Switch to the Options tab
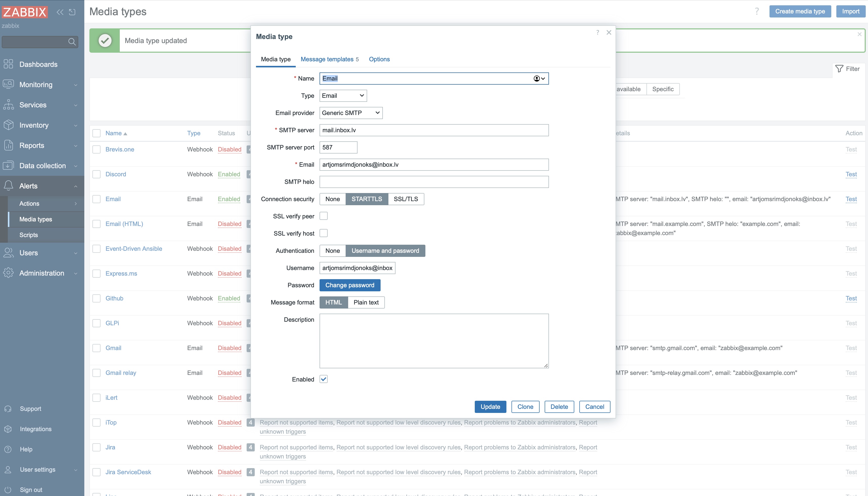Viewport: 868px width, 496px height. click(x=379, y=59)
